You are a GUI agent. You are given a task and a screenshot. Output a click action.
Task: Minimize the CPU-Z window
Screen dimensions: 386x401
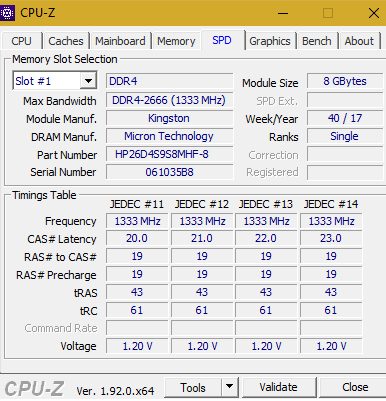283,13
